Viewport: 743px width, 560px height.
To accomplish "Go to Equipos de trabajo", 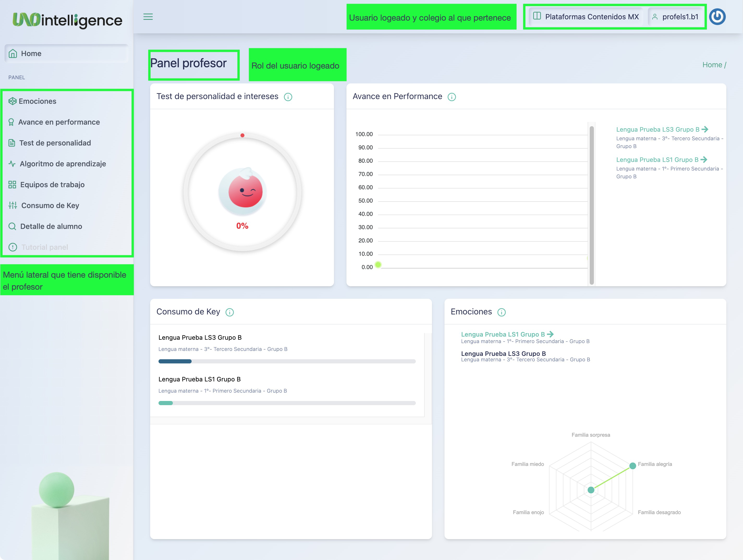I will point(52,184).
